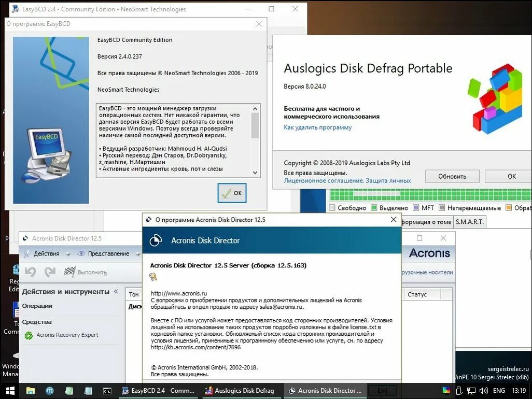The height and width of the screenshot is (399, 532).
Task: Click the colorful display tray icon
Action: [x=446, y=391]
